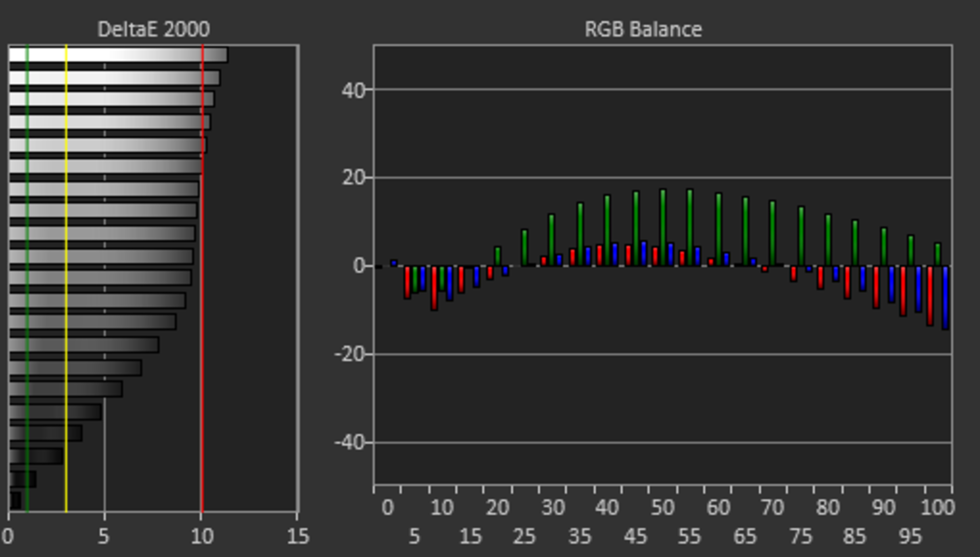Select the red bar at 100 in RGB Balance
980x557 pixels.
coord(930,296)
